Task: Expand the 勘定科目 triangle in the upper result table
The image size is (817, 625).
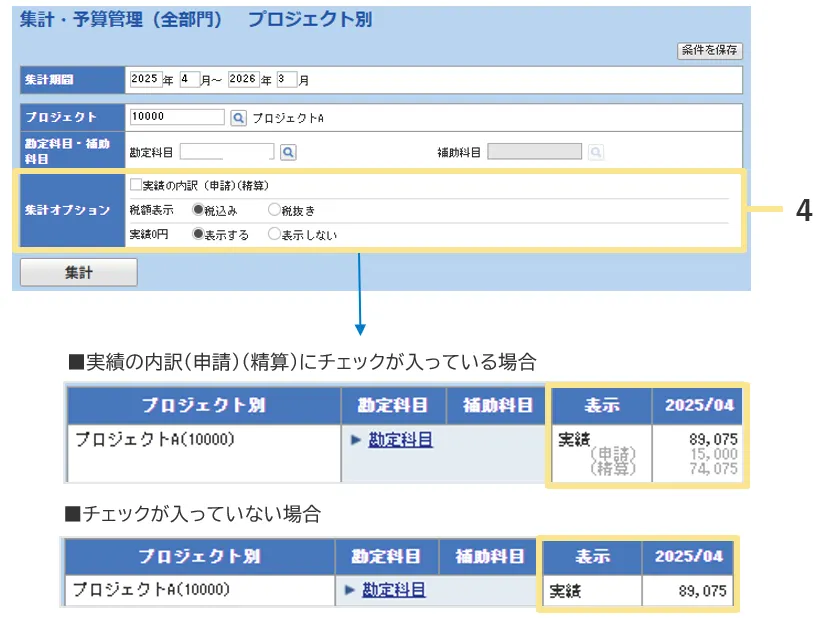Action: [356, 440]
